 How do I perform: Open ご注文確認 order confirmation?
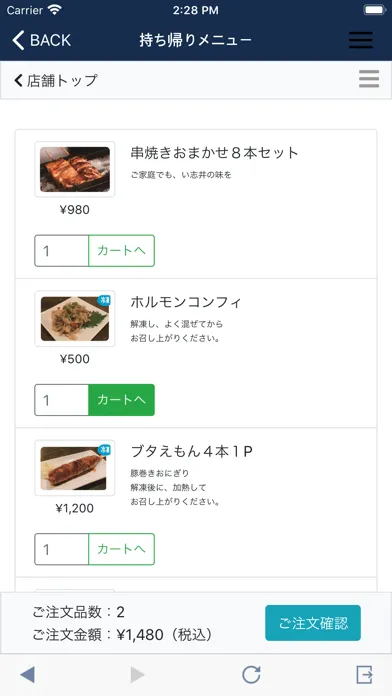[313, 623]
